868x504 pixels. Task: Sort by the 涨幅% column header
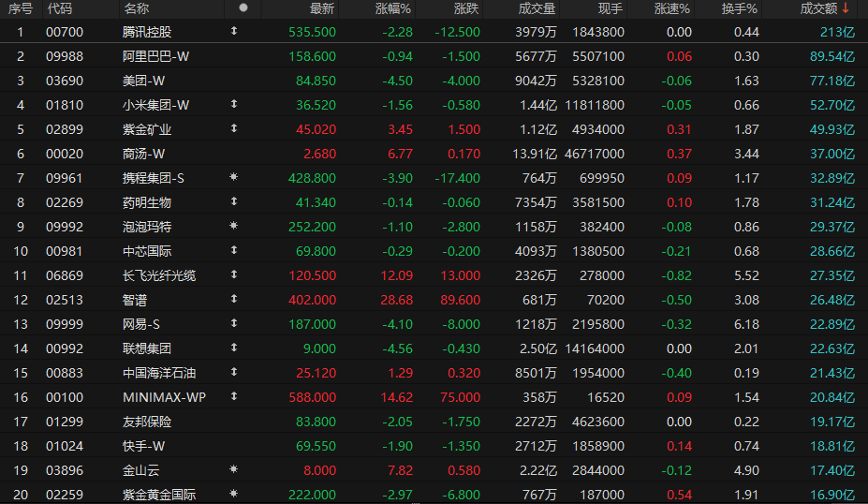tap(393, 8)
